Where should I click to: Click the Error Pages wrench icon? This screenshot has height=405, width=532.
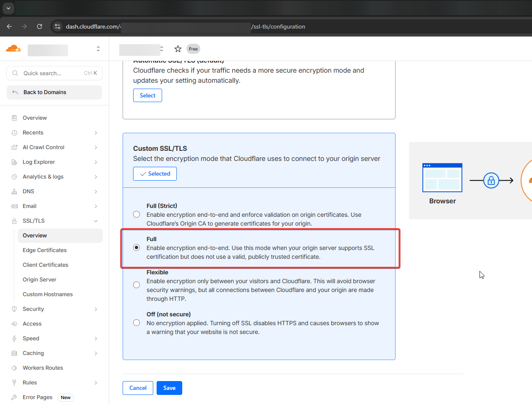tap(14, 397)
